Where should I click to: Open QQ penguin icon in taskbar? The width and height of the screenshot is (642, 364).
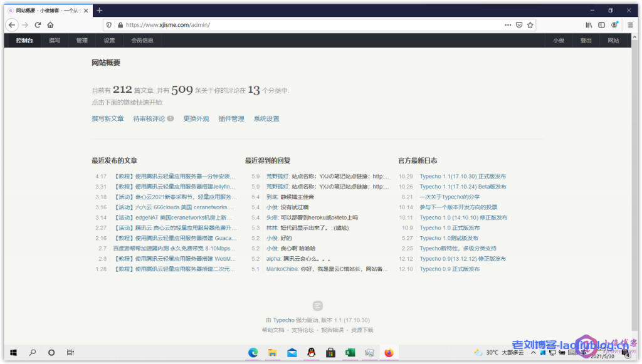[x=311, y=353]
